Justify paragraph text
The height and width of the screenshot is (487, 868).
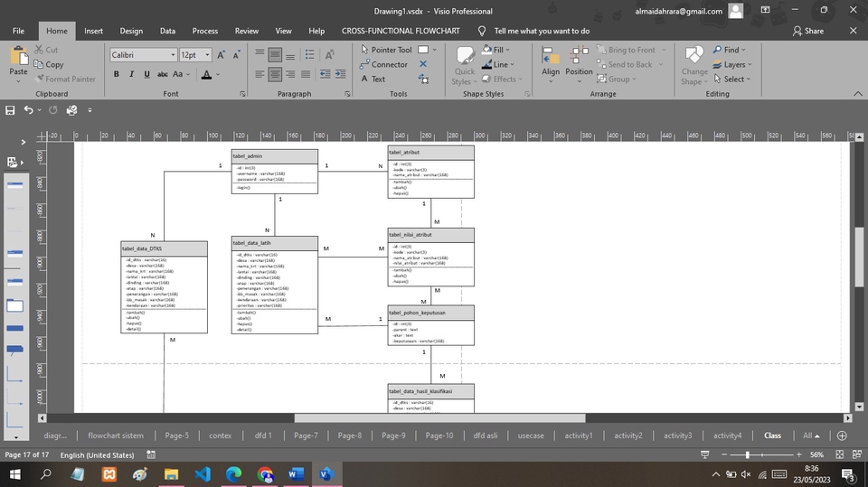click(x=305, y=74)
